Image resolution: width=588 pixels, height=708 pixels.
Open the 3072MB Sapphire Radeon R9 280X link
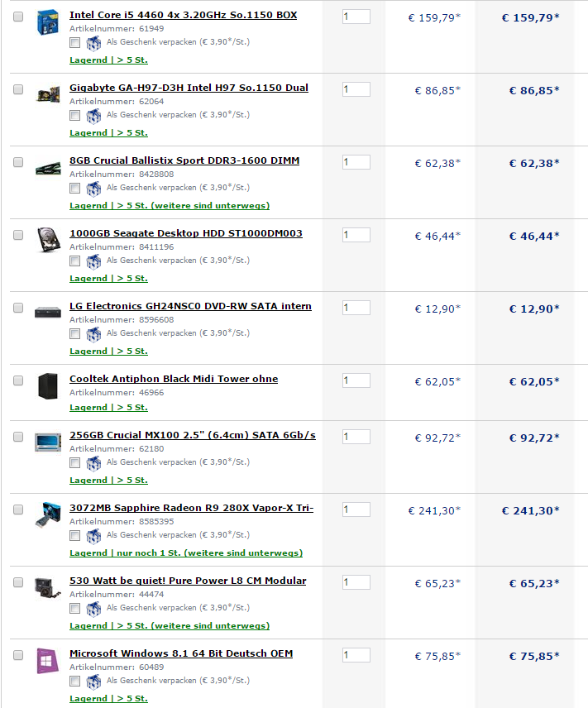tap(191, 508)
